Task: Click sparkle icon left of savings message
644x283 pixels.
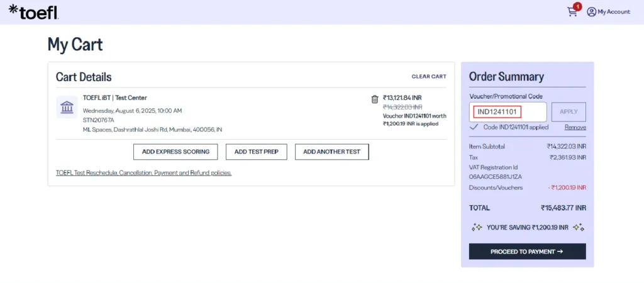Action: click(x=476, y=228)
